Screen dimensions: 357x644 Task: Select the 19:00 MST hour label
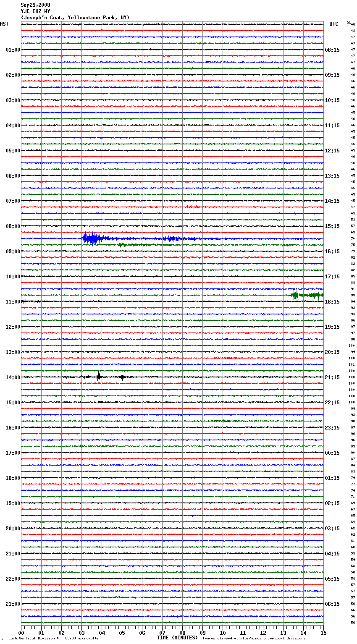(13, 503)
